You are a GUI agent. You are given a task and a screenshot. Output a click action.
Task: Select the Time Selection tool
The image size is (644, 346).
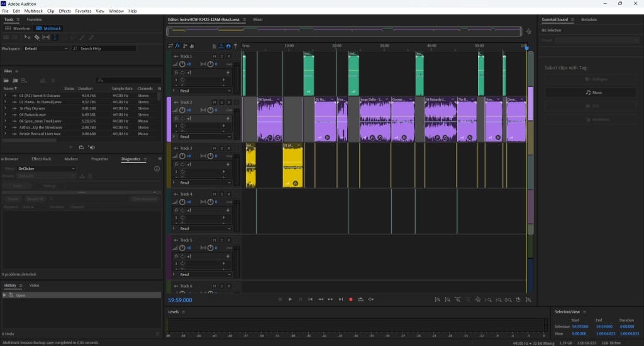point(55,38)
